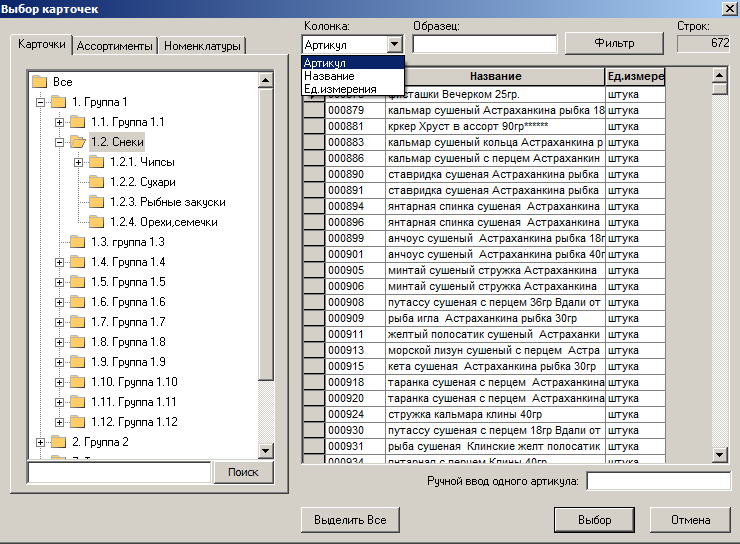This screenshot has width=740, height=544.
Task: Click the Строк count field 672
Action: coord(703,43)
